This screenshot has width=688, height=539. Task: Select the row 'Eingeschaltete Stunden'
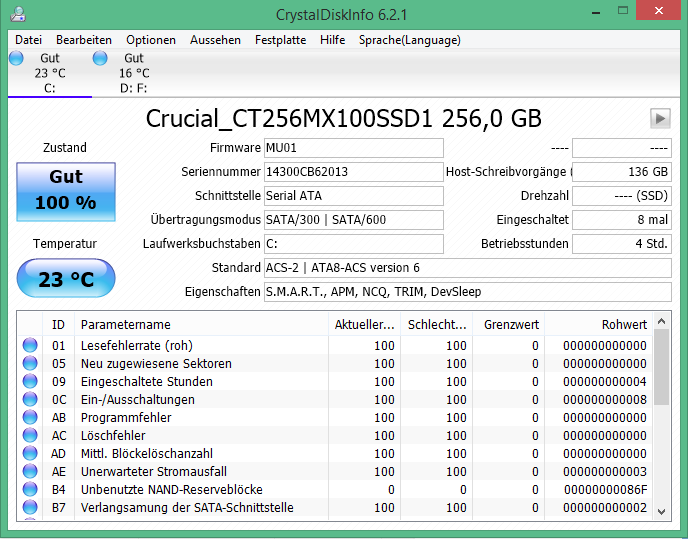[335, 381]
